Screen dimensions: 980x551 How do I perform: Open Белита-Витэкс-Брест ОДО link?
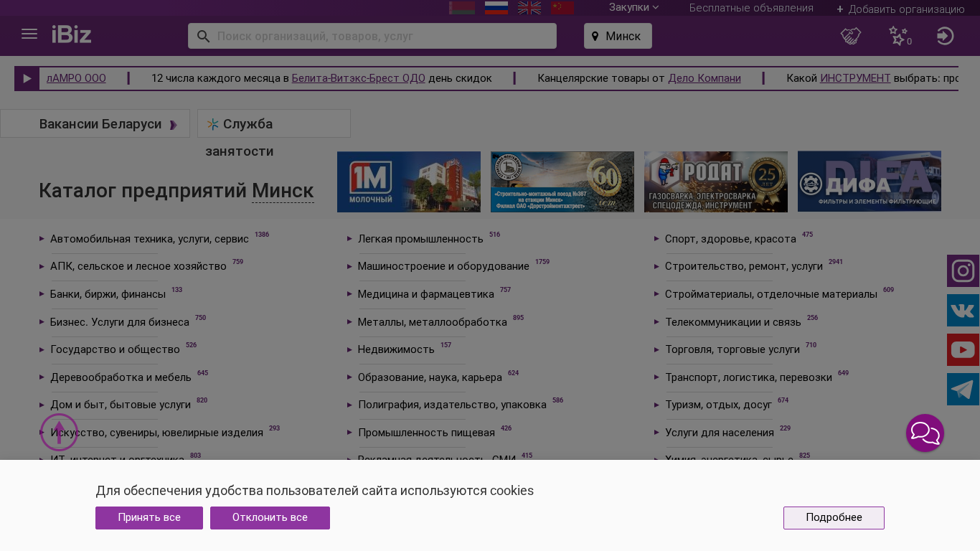click(x=359, y=78)
